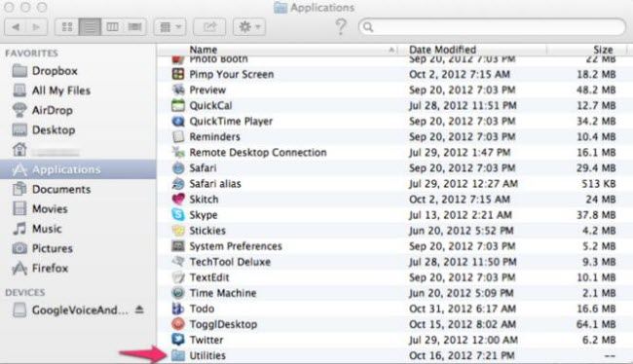
Task: Select the Utilities folder icon
Action: tap(178, 355)
